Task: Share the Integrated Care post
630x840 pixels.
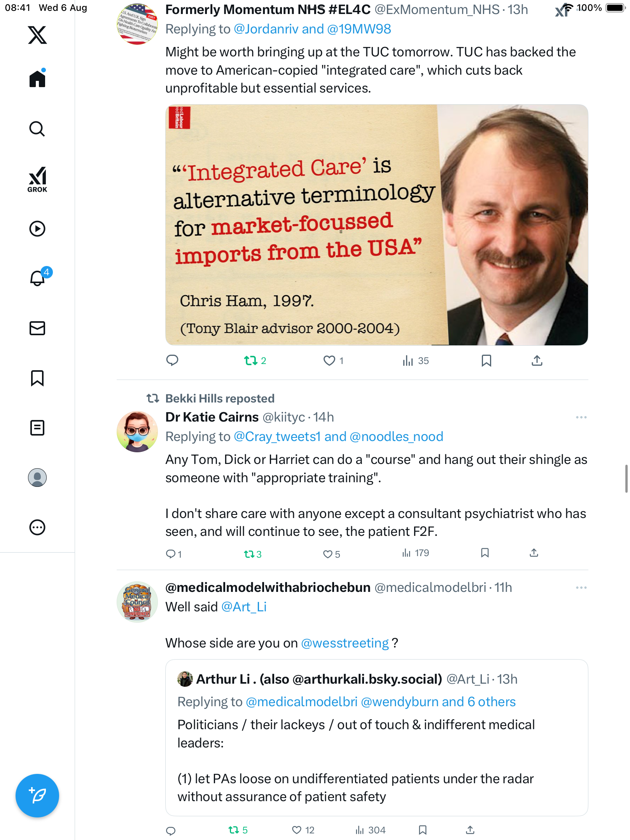Action: [x=537, y=361]
